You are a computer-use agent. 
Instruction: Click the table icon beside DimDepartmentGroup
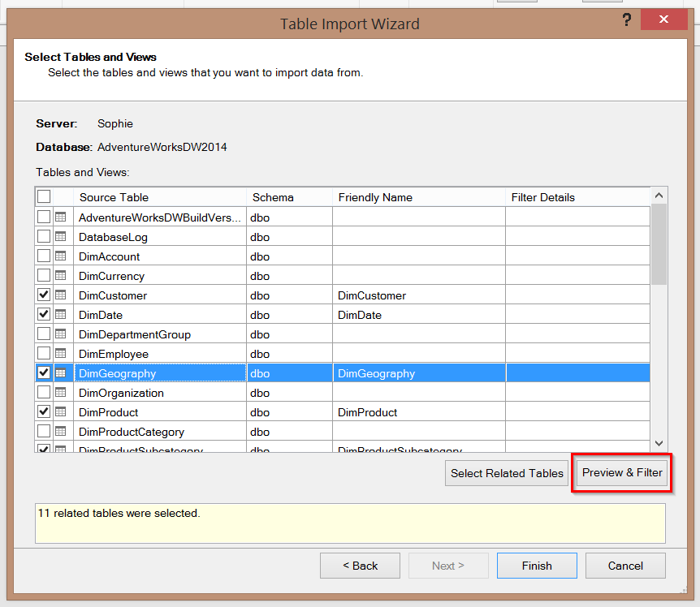(x=61, y=334)
